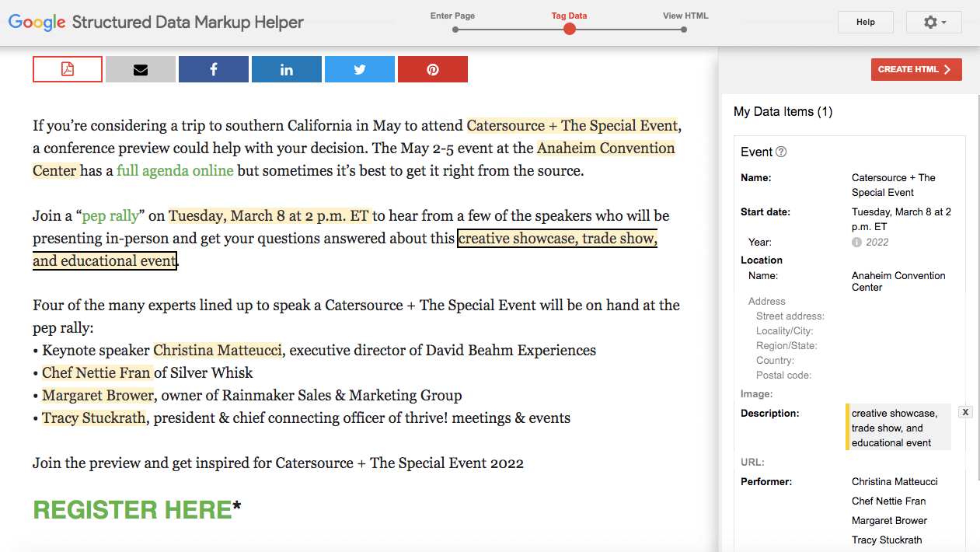Share the article via the email icon
Image resolution: width=980 pixels, height=552 pixels.
tap(141, 69)
